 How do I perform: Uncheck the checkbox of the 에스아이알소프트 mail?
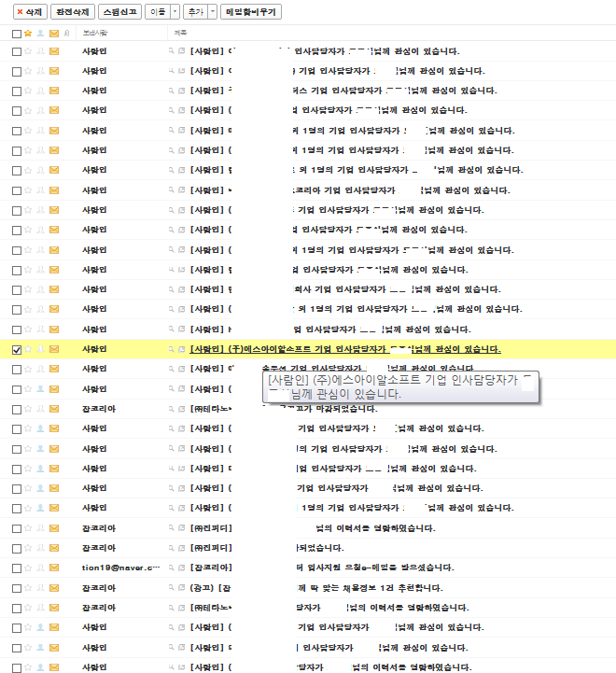pos(17,350)
